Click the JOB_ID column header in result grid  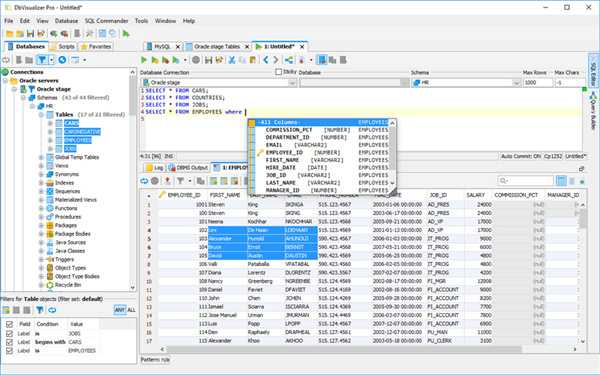click(x=438, y=195)
